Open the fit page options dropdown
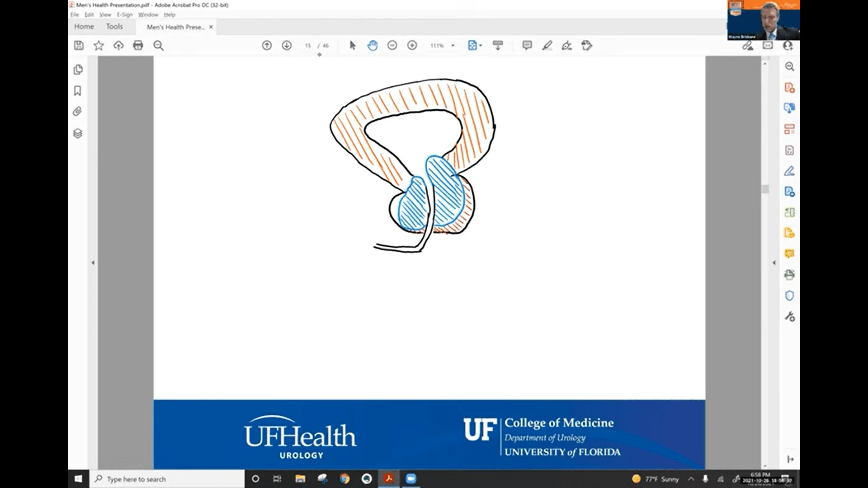 pyautogui.click(x=475, y=45)
